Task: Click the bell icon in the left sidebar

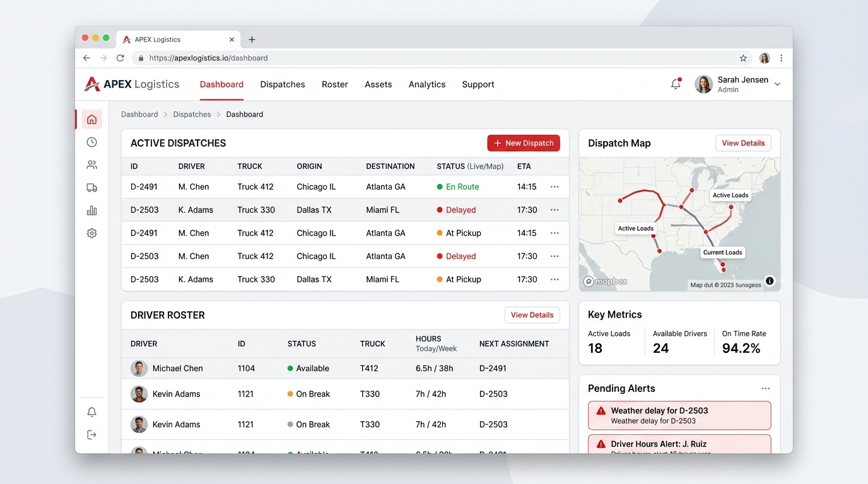Action: (91, 412)
